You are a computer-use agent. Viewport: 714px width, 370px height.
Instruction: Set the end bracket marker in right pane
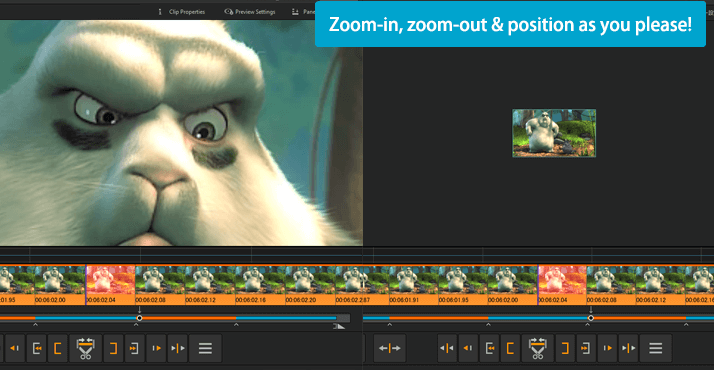click(565, 348)
